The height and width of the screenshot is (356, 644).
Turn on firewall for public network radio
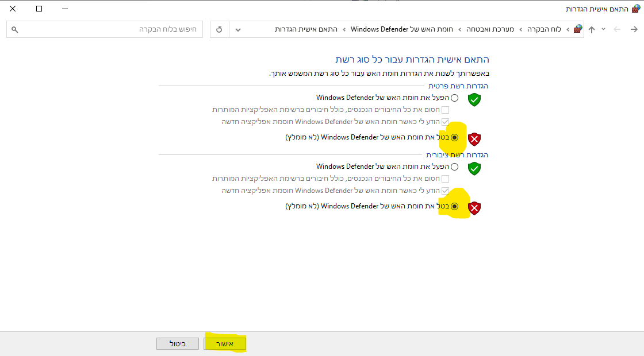(454, 167)
